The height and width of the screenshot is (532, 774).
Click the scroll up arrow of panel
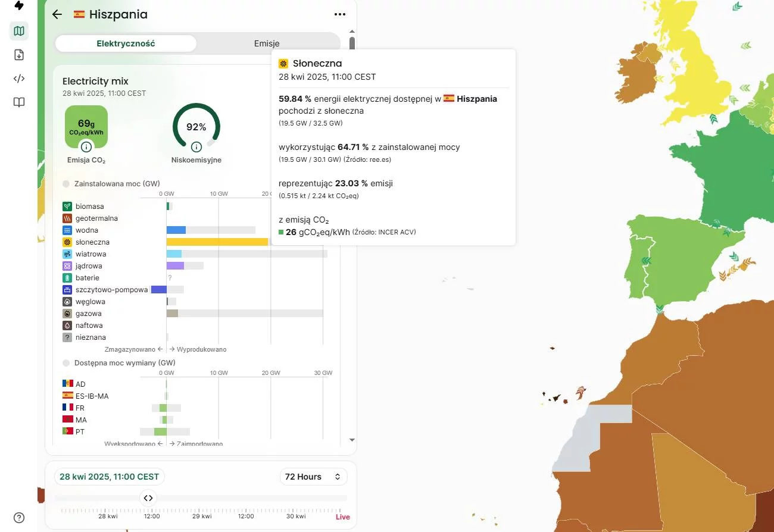(x=352, y=32)
